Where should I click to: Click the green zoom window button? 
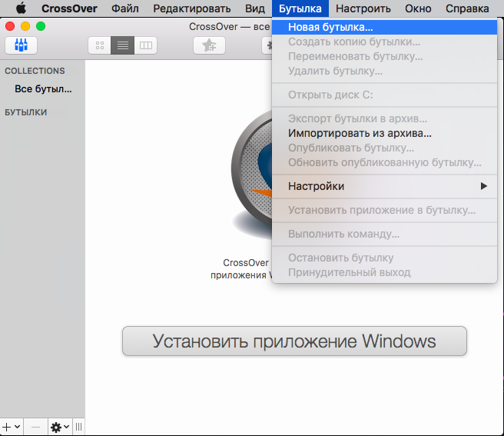click(x=41, y=26)
